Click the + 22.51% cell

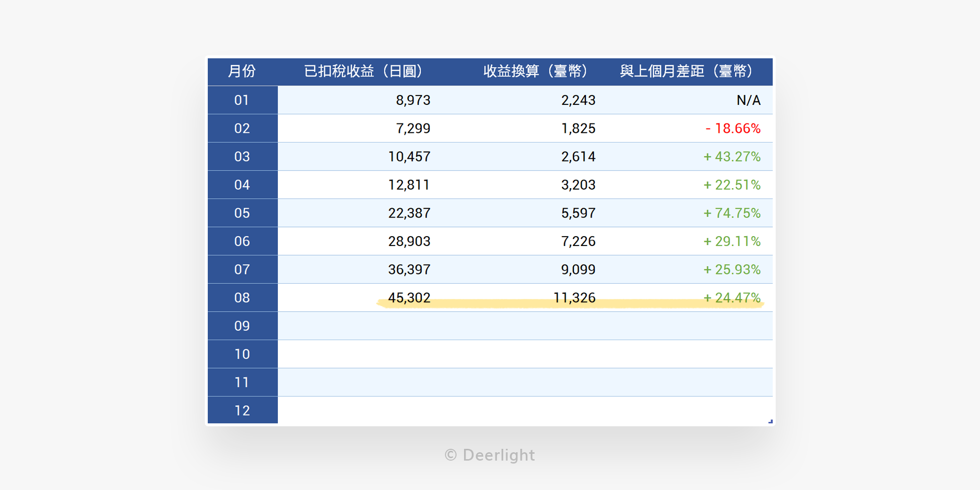click(732, 185)
